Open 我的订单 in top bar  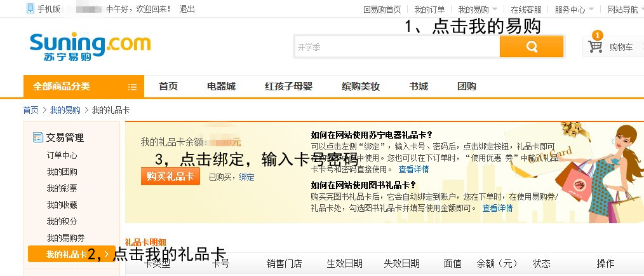[x=429, y=10]
